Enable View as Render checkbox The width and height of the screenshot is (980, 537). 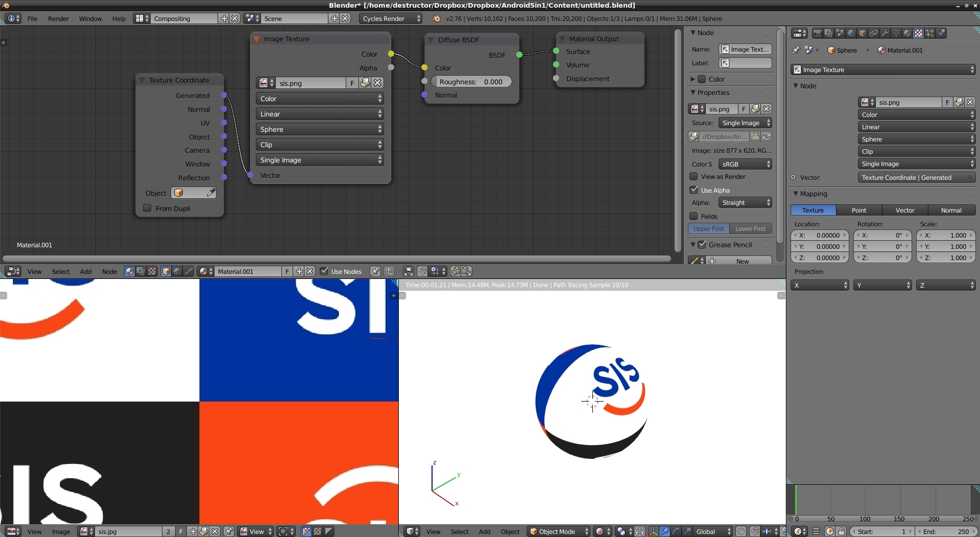[694, 176]
